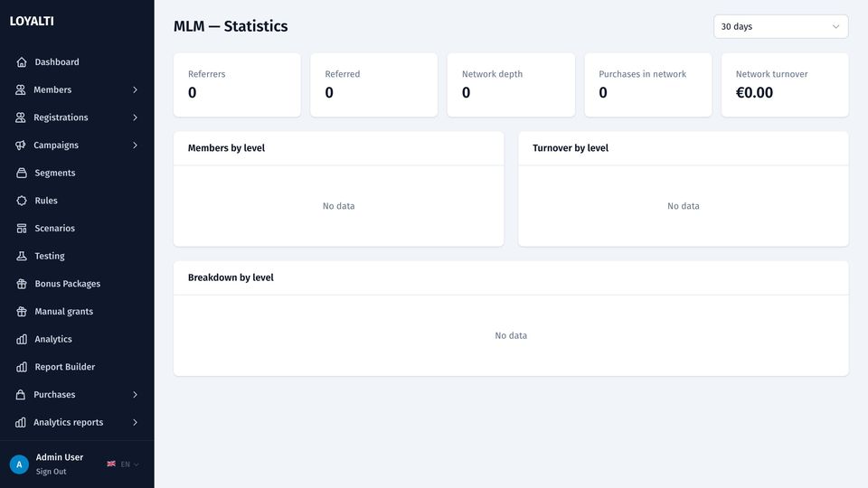The width and height of the screenshot is (868, 488).
Task: Click the Turnover by level title
Action: click(571, 147)
